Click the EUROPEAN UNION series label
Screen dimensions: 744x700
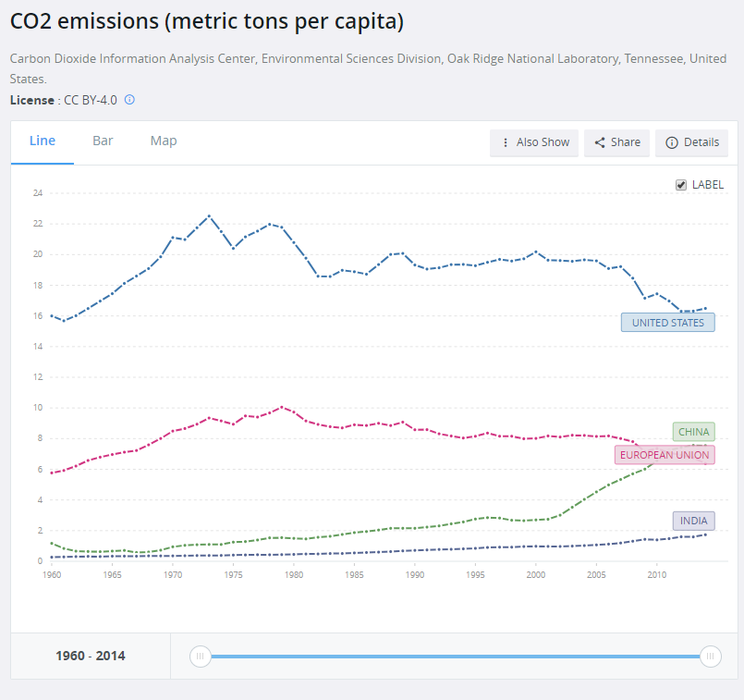[x=664, y=455]
